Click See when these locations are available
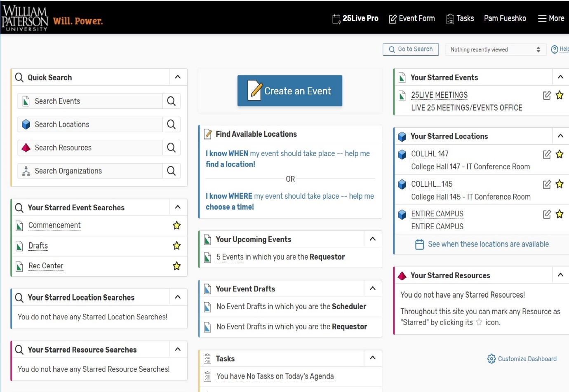 click(x=488, y=244)
